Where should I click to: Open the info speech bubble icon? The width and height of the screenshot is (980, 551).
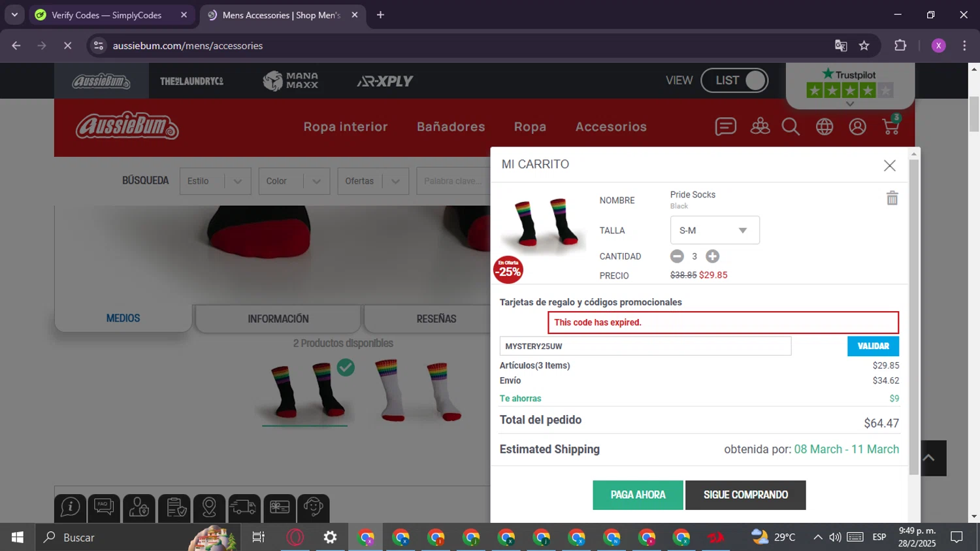tap(70, 507)
